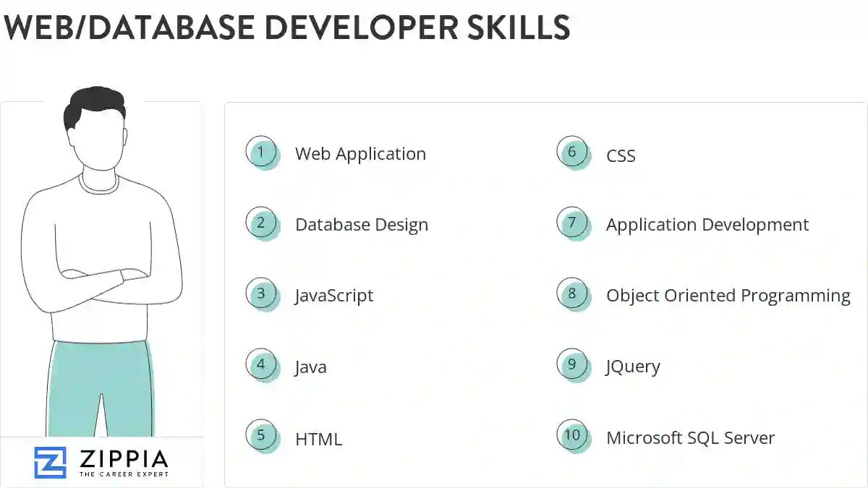
Task: Click the Database Design label
Action: pyautogui.click(x=362, y=224)
